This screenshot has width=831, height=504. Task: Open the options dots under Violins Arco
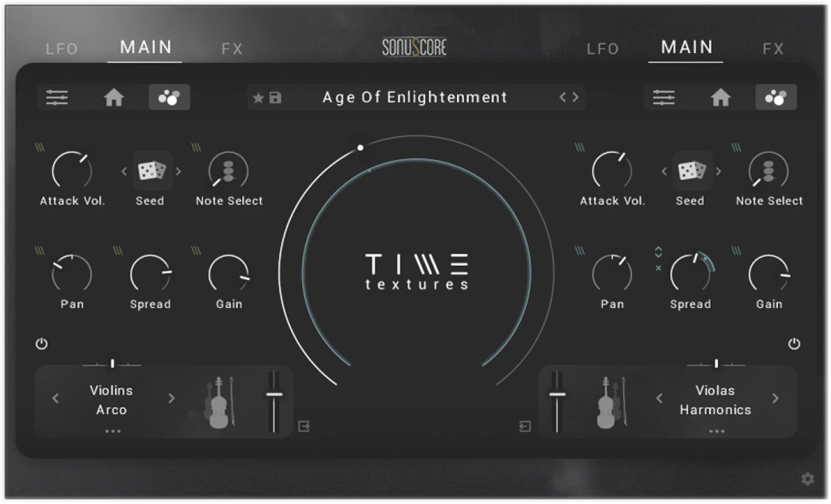click(113, 431)
